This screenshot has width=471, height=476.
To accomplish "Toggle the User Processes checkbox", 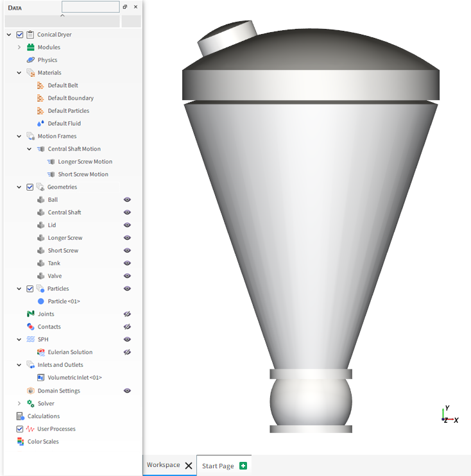I will click(x=20, y=429).
